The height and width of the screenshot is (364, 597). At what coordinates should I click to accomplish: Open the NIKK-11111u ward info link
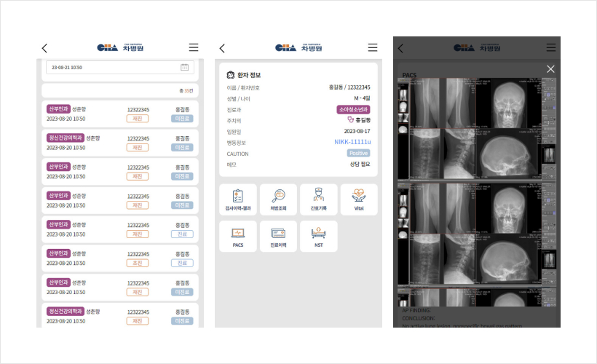pyautogui.click(x=352, y=142)
